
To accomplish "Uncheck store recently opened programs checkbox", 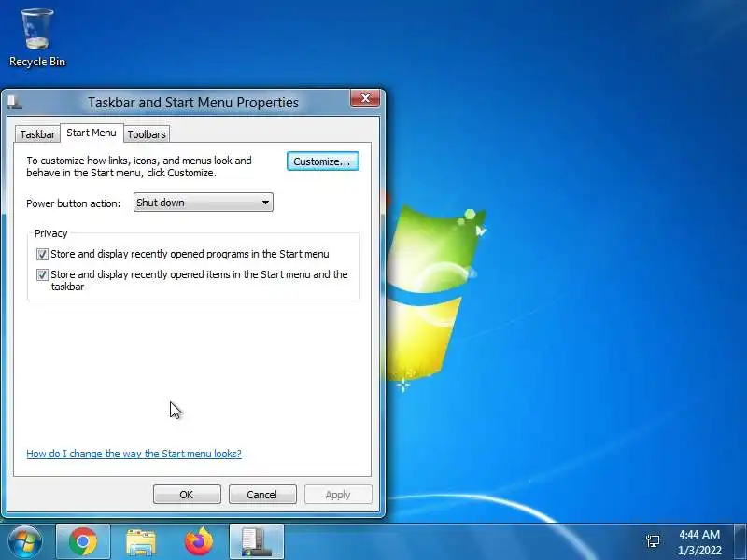I will tap(42, 254).
